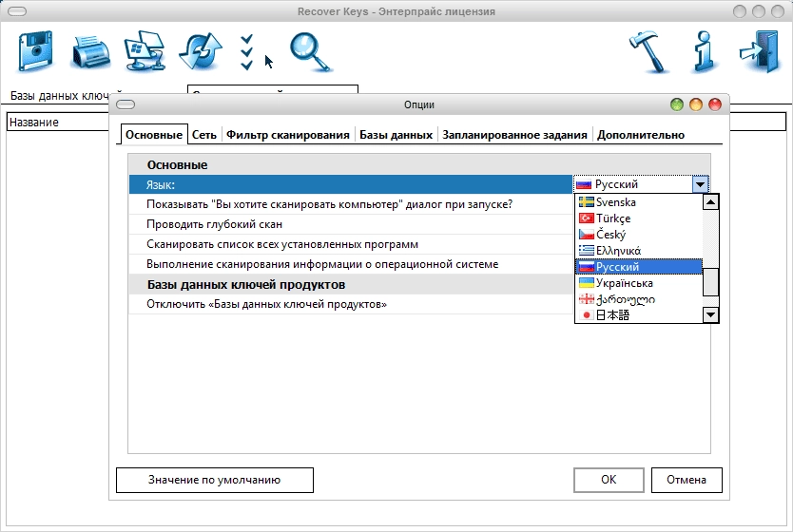Click the refresh arrows icon
The height and width of the screenshot is (532, 793).
(x=201, y=51)
